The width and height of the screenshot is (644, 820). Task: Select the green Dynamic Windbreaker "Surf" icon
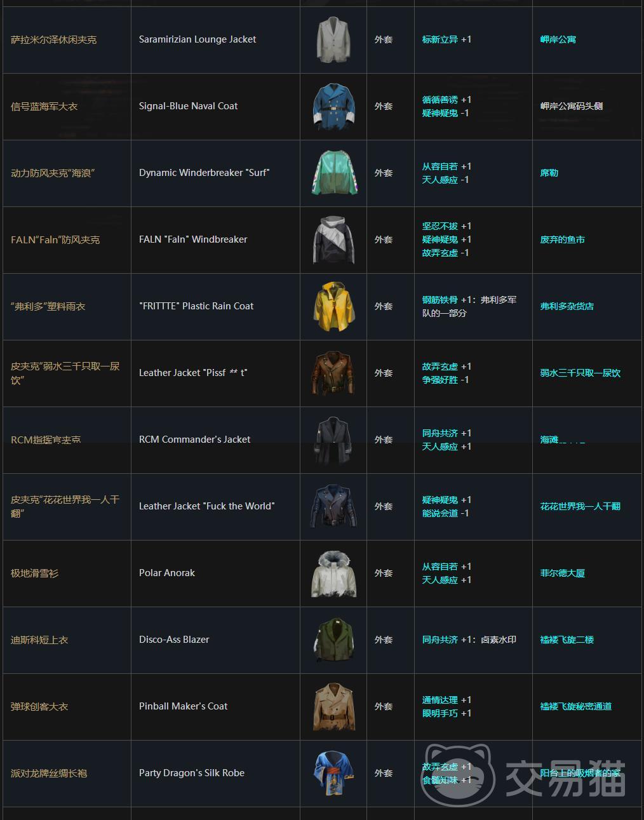[x=333, y=173]
